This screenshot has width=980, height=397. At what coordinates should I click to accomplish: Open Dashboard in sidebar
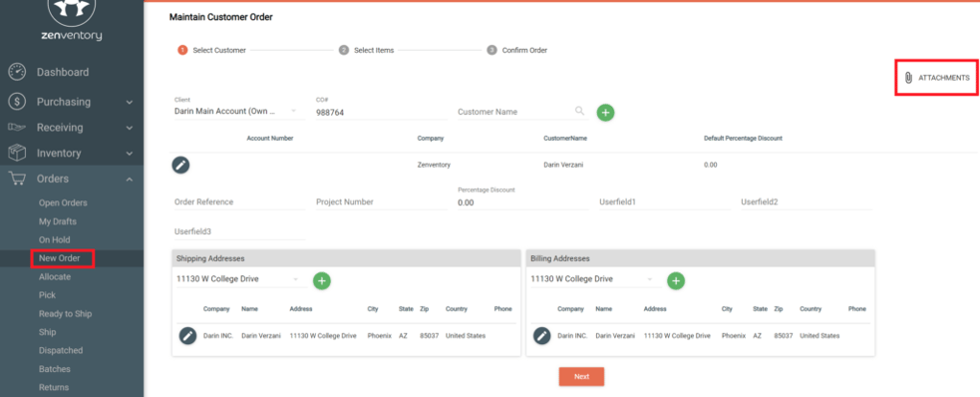point(63,72)
